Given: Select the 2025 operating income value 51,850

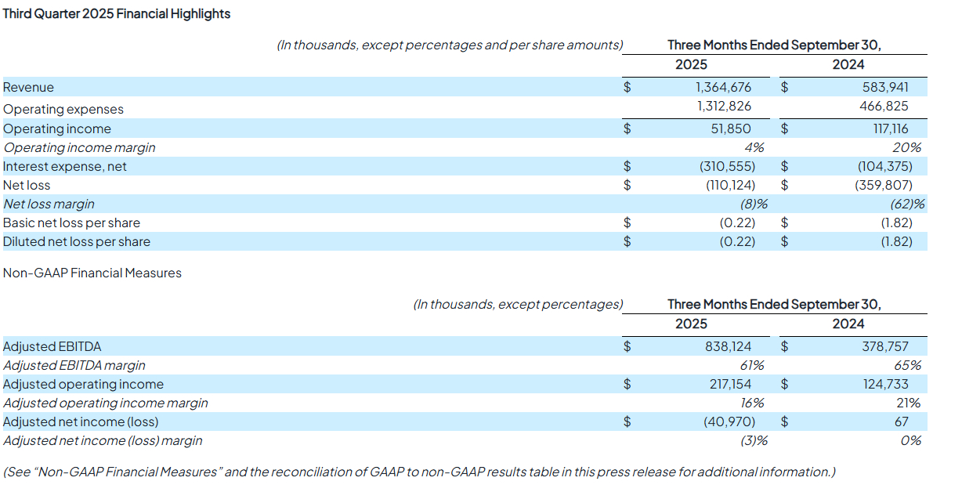Looking at the screenshot, I should pyautogui.click(x=730, y=128).
